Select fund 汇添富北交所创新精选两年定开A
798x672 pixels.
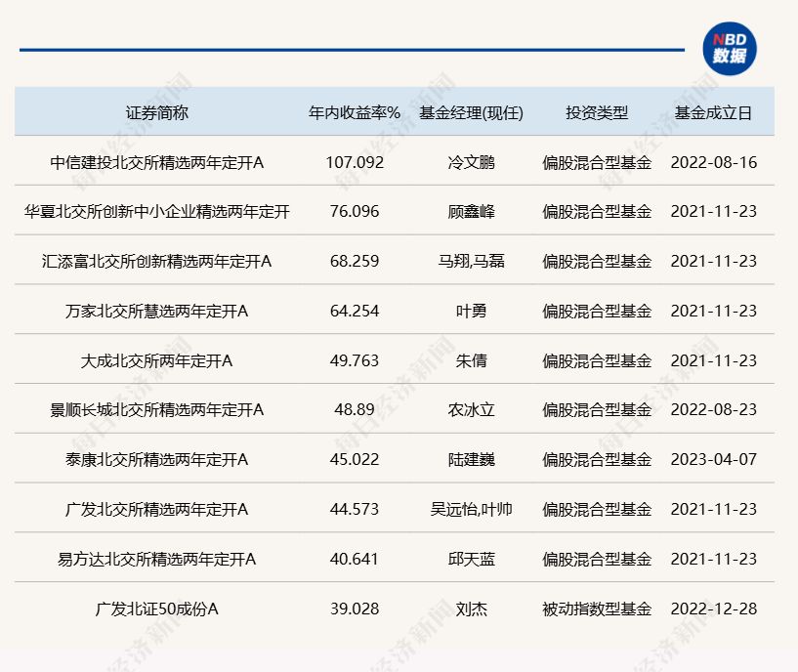(x=158, y=261)
